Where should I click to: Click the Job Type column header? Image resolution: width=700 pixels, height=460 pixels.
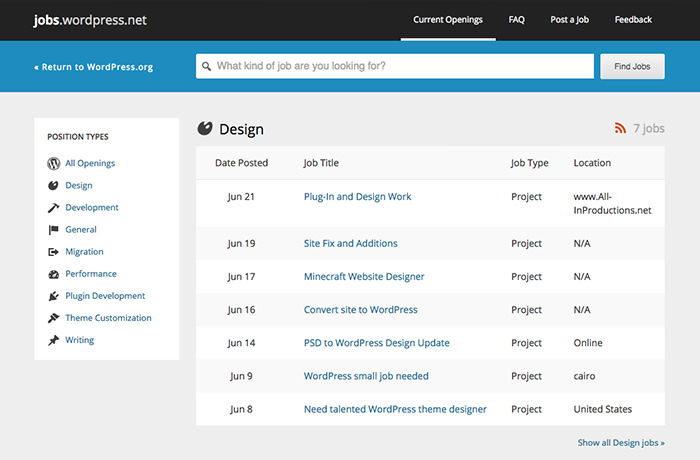click(529, 163)
